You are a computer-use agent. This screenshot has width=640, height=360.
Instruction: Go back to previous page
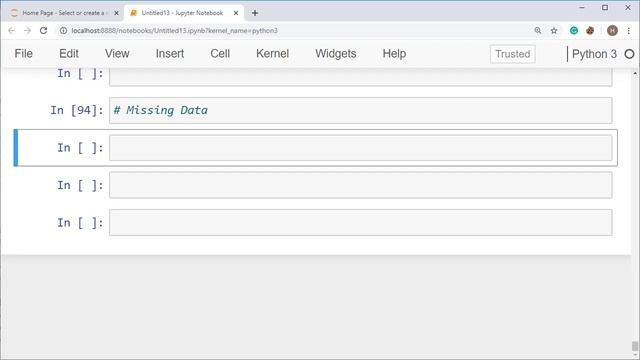(11, 31)
